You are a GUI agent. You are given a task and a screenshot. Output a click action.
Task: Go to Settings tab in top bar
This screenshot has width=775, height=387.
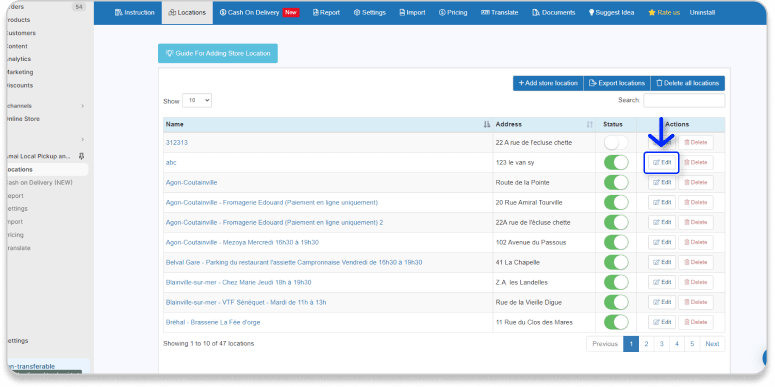coord(369,12)
